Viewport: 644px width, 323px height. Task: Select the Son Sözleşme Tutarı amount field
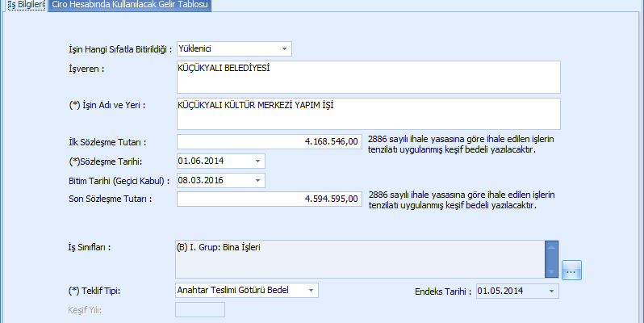(x=268, y=199)
